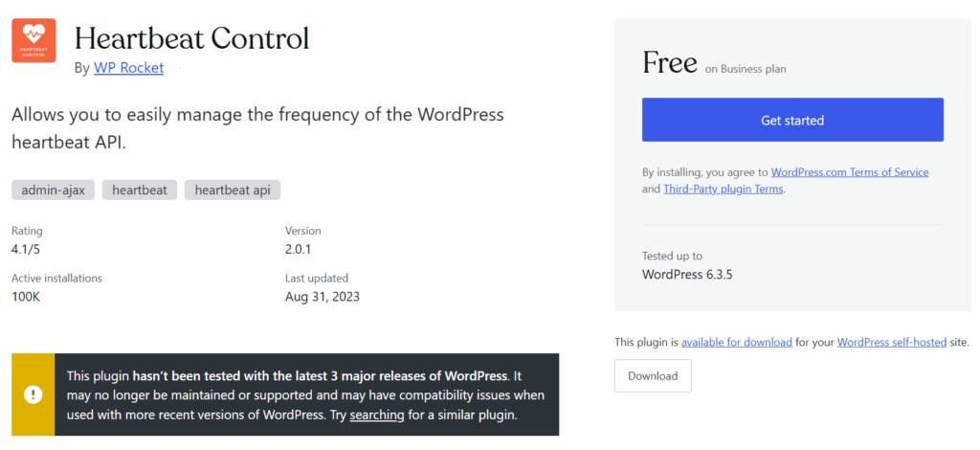The height and width of the screenshot is (450, 980).
Task: Select the heartbeat api tag
Action: coord(232,190)
